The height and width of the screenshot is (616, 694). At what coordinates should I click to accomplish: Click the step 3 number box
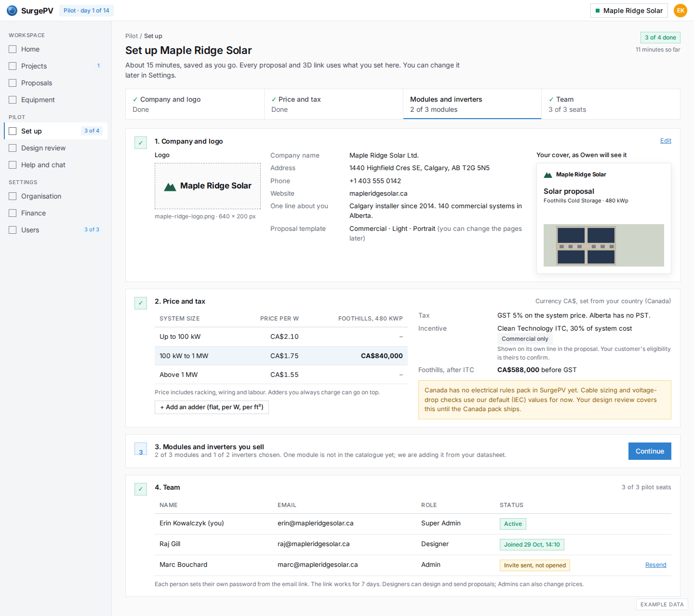tap(141, 449)
